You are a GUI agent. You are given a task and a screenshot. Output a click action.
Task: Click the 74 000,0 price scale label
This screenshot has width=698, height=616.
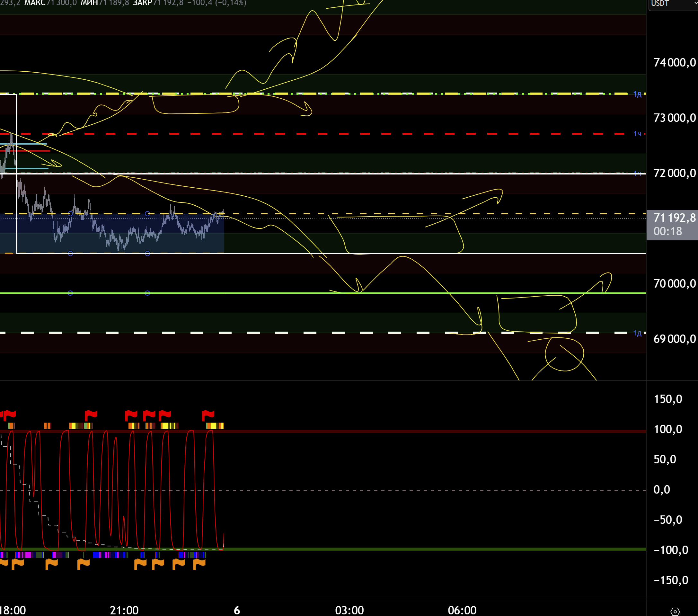674,63
